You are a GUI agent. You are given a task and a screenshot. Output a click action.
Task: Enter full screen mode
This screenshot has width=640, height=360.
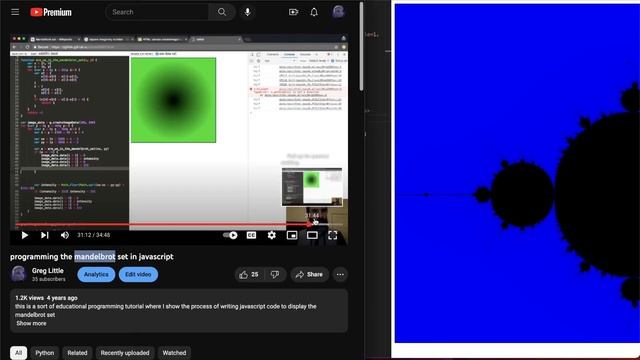pyautogui.click(x=333, y=235)
